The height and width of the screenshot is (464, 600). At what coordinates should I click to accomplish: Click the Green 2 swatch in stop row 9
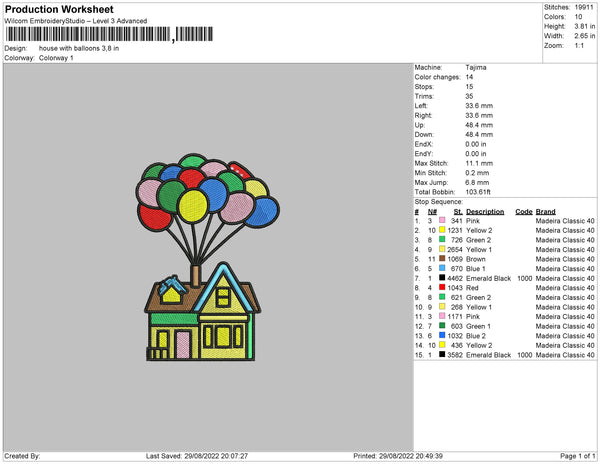pos(442,297)
